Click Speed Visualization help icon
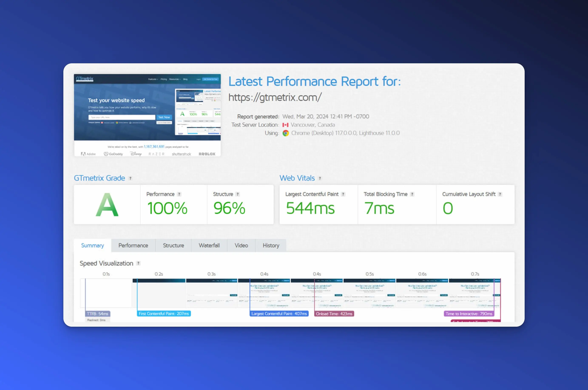The image size is (588, 390). tap(138, 263)
